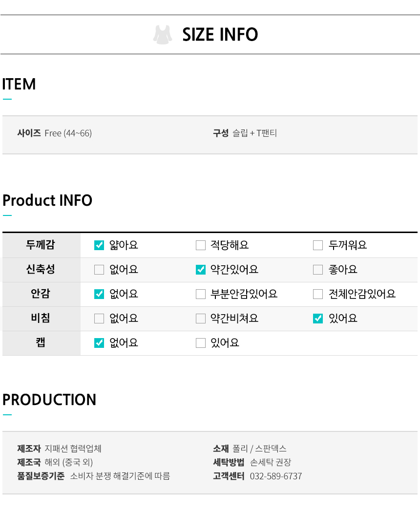Image resolution: width=420 pixels, height=513 pixels.
Task: Check the 약간비쳐요 sheerness checkbox
Action: [x=201, y=319]
